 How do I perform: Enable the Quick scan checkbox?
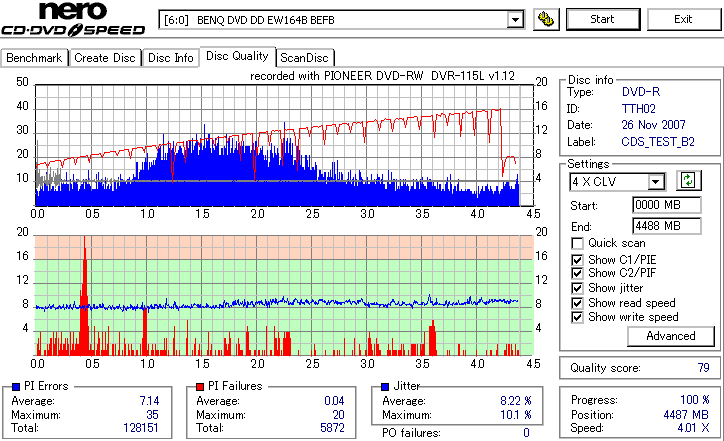click(577, 243)
